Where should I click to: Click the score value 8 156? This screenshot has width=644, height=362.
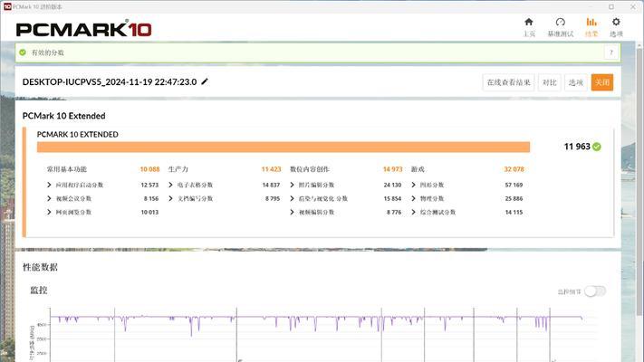tap(151, 199)
